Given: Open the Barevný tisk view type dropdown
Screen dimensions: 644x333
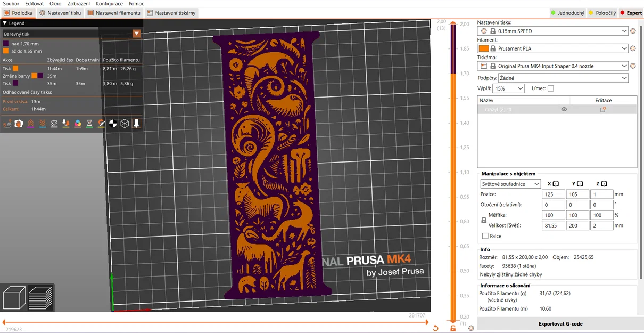Looking at the screenshot, I should click(x=72, y=34).
